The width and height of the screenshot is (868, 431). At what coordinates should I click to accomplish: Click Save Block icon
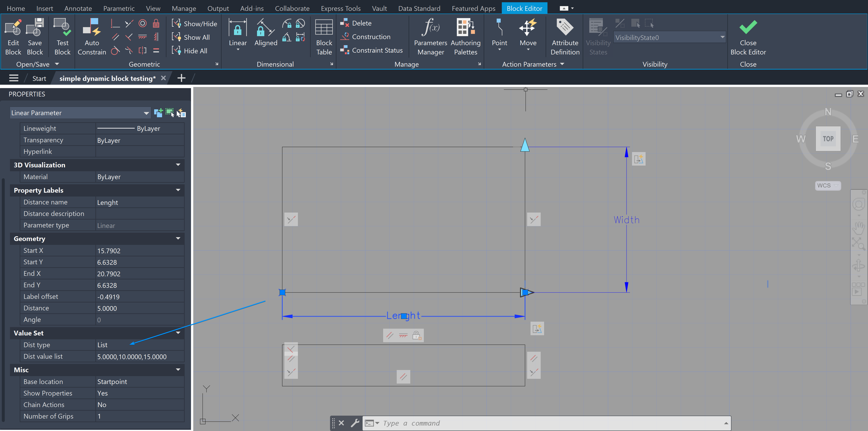click(x=35, y=28)
